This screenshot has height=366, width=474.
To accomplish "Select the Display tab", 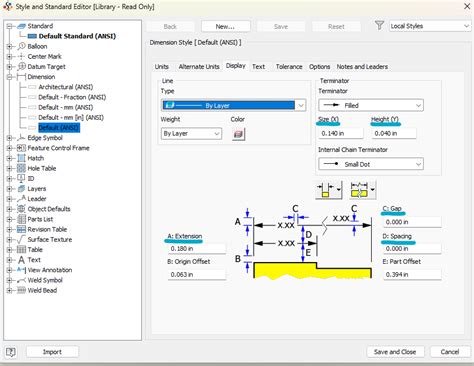I will point(236,66).
